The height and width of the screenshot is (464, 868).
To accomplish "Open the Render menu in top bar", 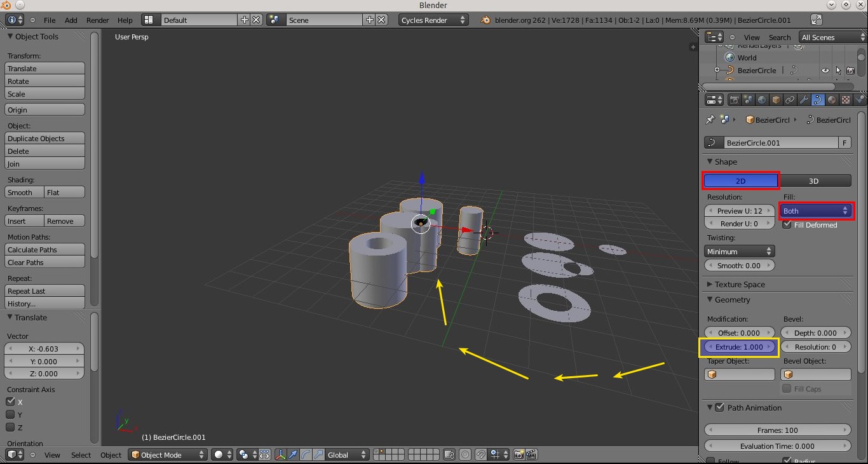I will point(97,20).
